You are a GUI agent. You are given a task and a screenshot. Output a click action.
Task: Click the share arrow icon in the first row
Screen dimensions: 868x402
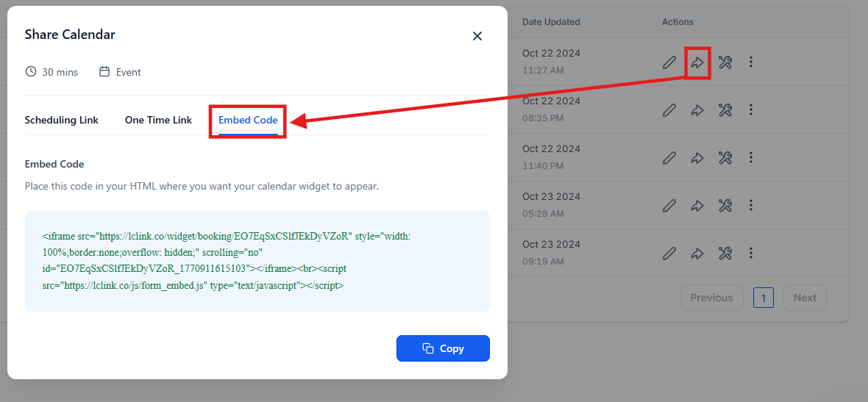click(697, 62)
